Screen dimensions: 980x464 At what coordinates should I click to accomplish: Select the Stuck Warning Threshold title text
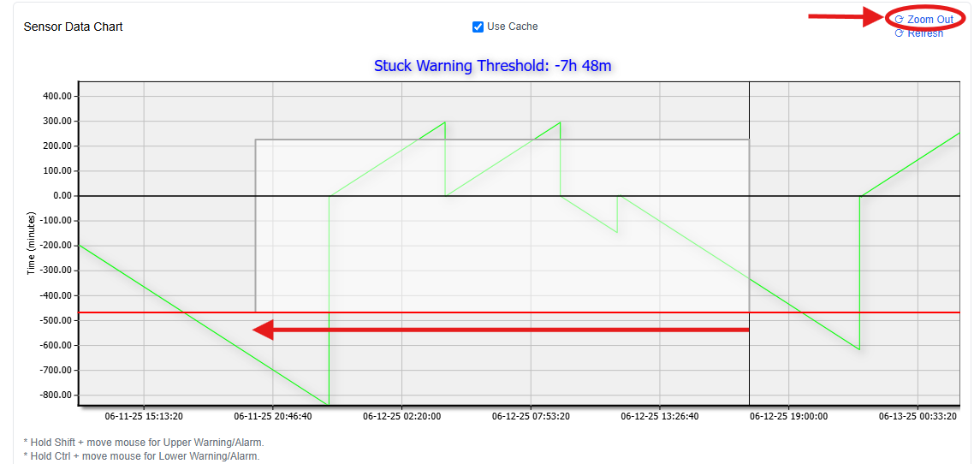(492, 66)
